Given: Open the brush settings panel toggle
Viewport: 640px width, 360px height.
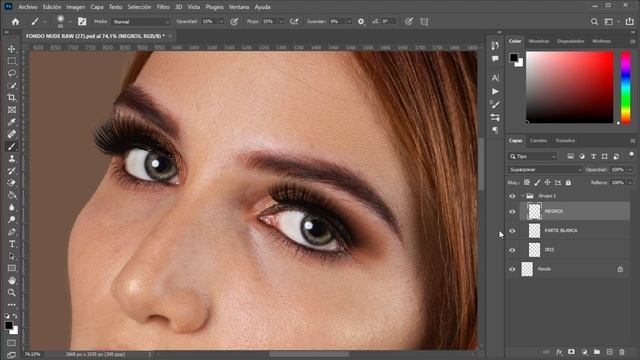Looking at the screenshot, I should (82, 22).
